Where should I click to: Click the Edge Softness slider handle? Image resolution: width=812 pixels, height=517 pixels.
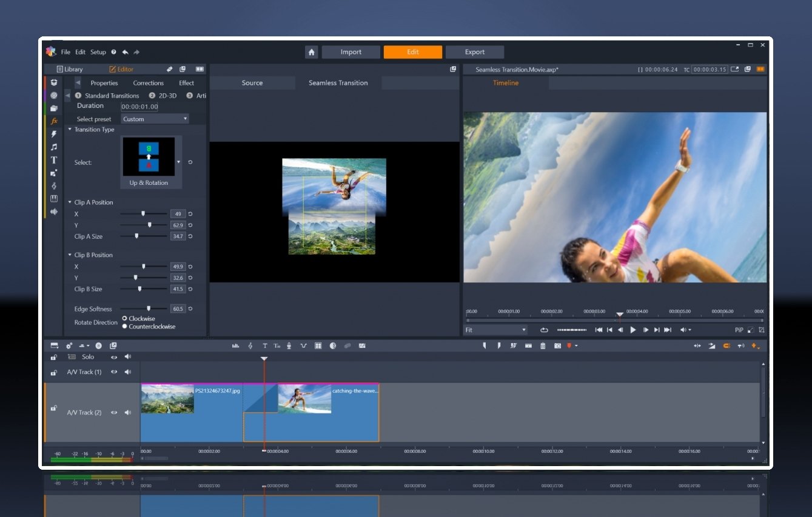click(x=149, y=309)
